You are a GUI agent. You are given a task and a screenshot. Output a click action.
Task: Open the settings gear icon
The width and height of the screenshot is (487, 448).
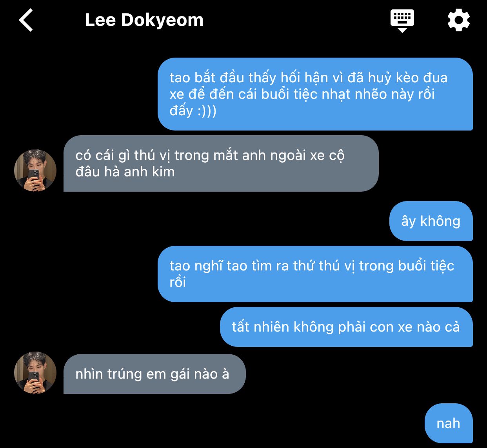tap(459, 20)
